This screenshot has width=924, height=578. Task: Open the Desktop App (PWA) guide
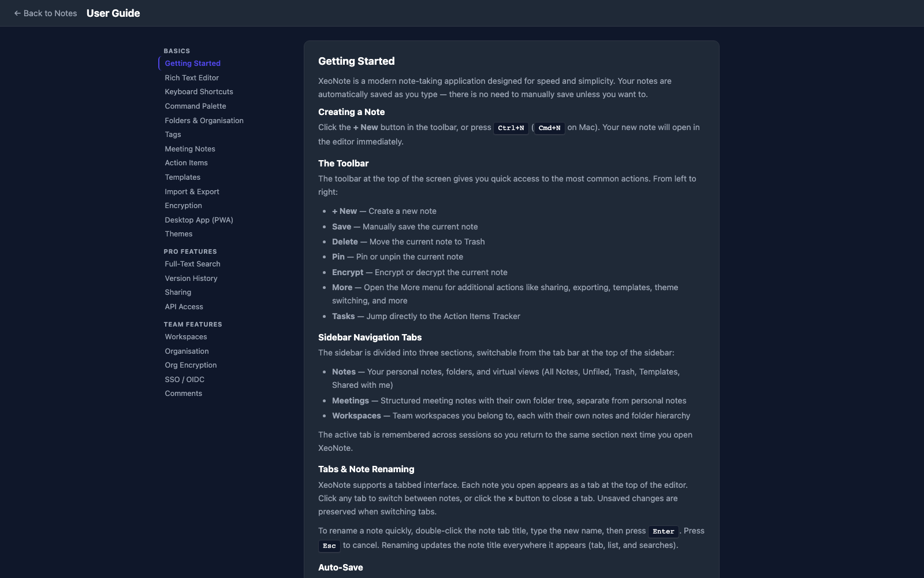coord(199,220)
